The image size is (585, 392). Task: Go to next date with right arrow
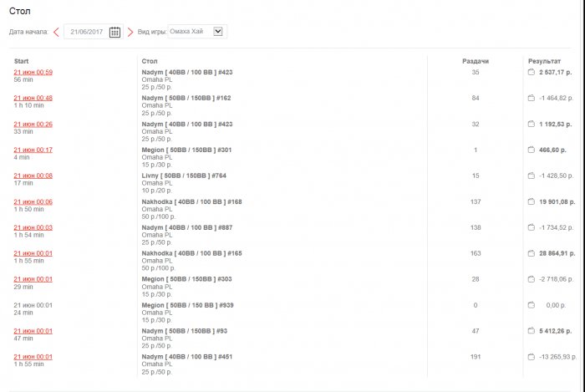(x=130, y=32)
